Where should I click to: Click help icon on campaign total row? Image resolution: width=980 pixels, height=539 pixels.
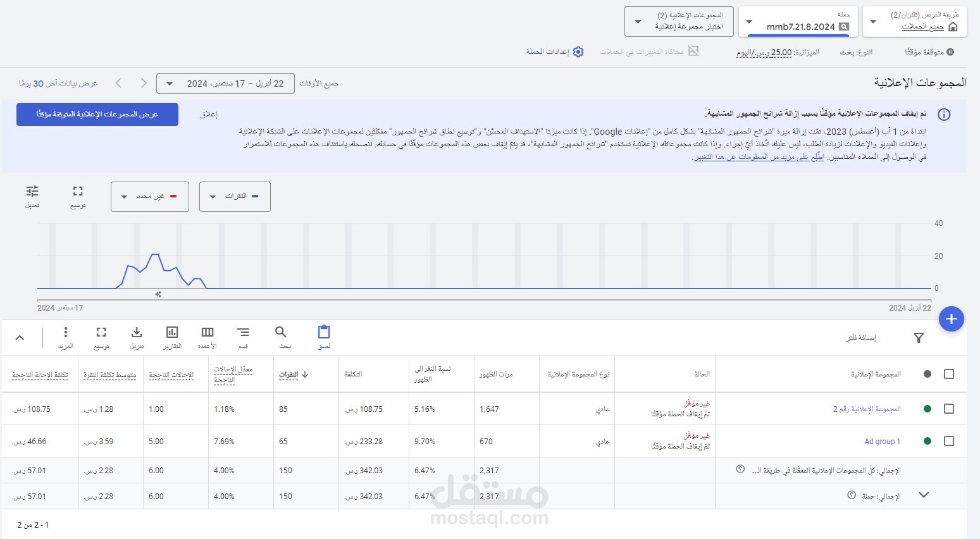852,495
